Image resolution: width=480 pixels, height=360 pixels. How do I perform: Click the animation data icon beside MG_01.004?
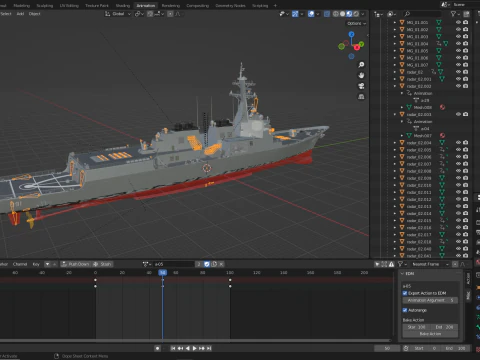coord(439,44)
